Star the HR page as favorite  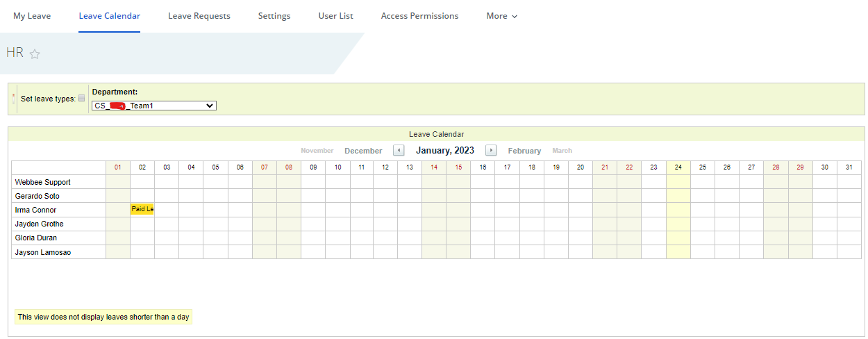pos(35,54)
